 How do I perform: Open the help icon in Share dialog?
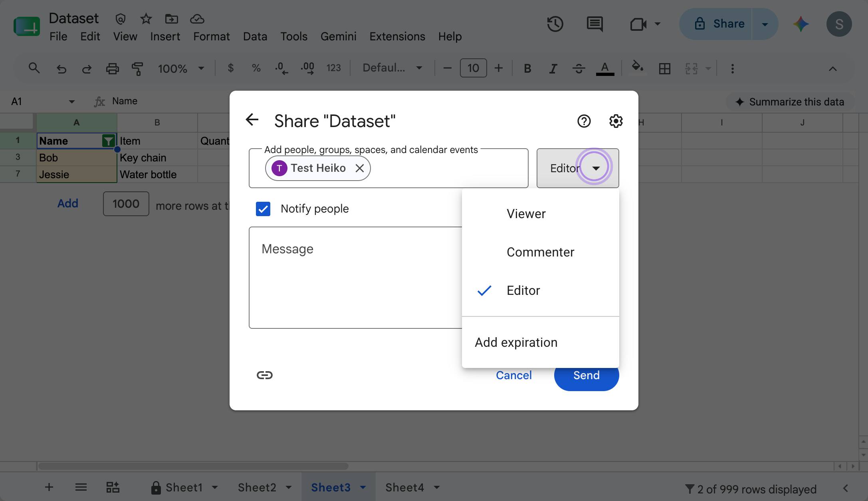(584, 121)
